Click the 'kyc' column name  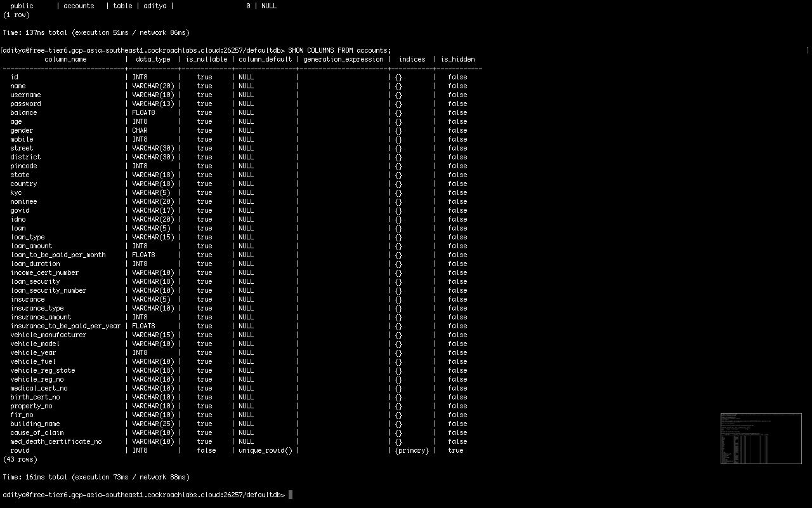(x=16, y=192)
